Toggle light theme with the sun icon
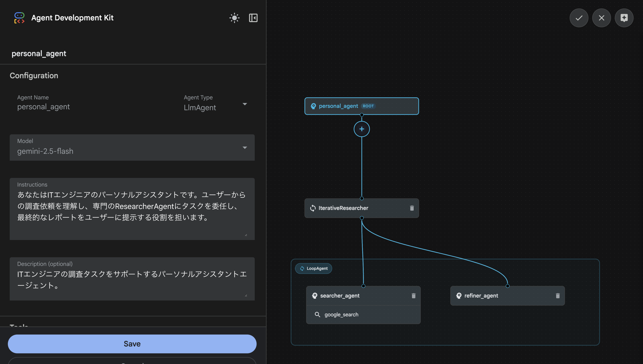This screenshot has width=643, height=364. [234, 18]
